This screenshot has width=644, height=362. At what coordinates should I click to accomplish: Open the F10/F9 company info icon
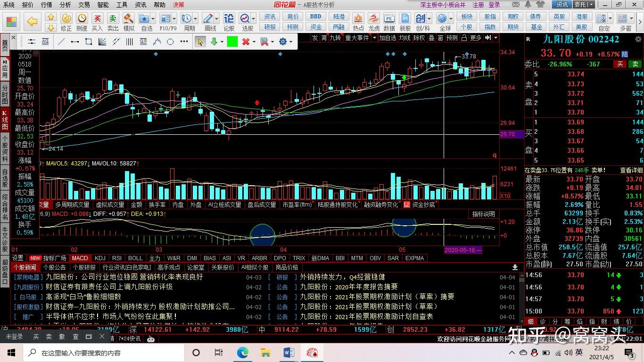tap(166, 22)
